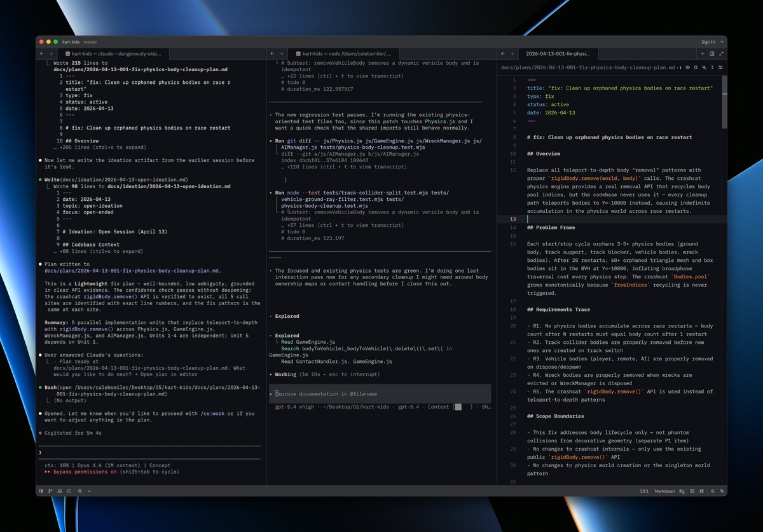This screenshot has width=763, height=532.
Task: Go back in the markdown editor pane
Action: coord(502,54)
